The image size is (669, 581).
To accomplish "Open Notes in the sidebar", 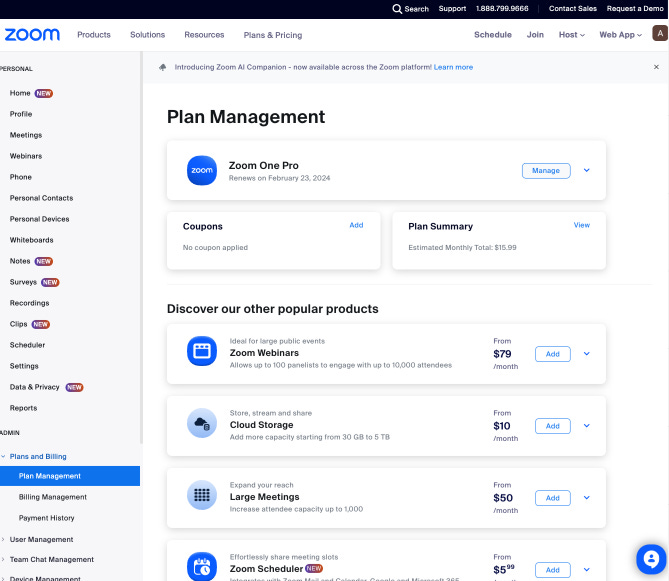I will [x=20, y=261].
